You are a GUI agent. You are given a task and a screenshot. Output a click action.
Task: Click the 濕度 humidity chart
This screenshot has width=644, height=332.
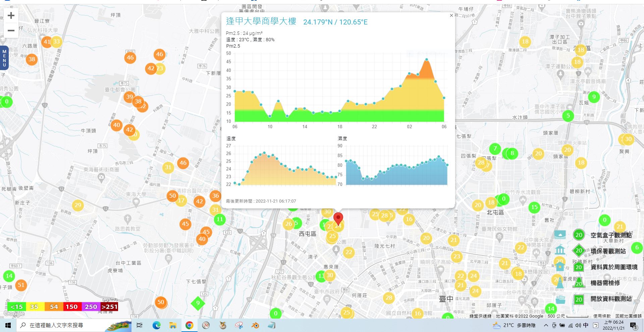(397, 166)
